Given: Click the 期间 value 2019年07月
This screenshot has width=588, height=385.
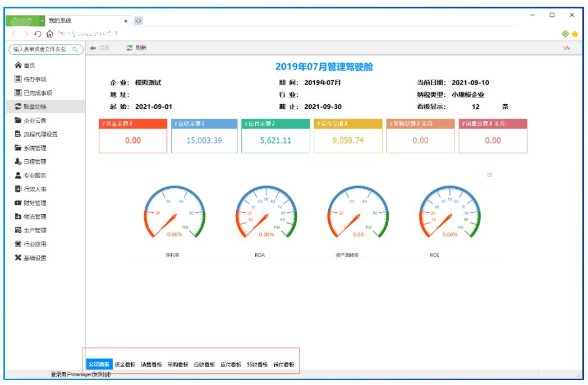Looking at the screenshot, I should pos(323,82).
